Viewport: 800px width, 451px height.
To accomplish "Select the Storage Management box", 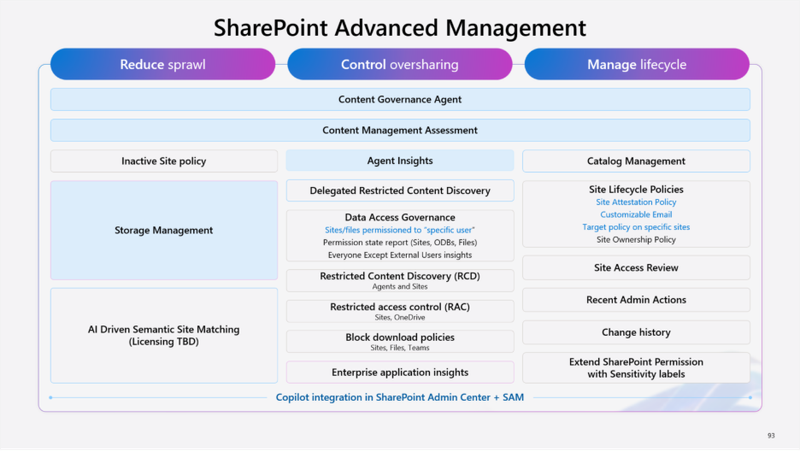I will point(164,230).
